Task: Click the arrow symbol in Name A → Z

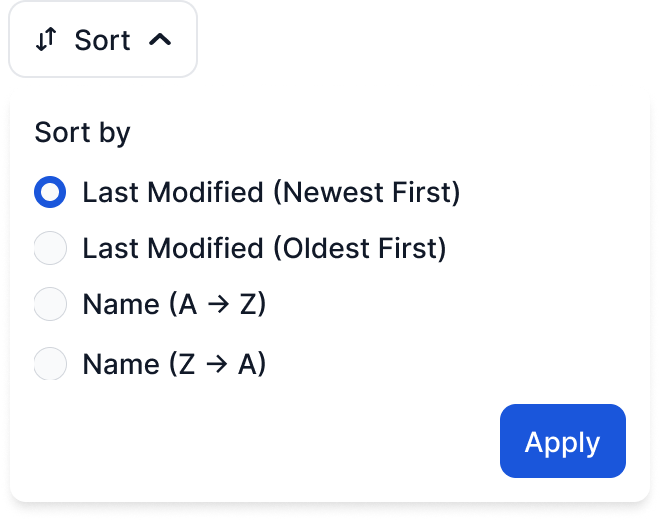Action: coord(218,304)
